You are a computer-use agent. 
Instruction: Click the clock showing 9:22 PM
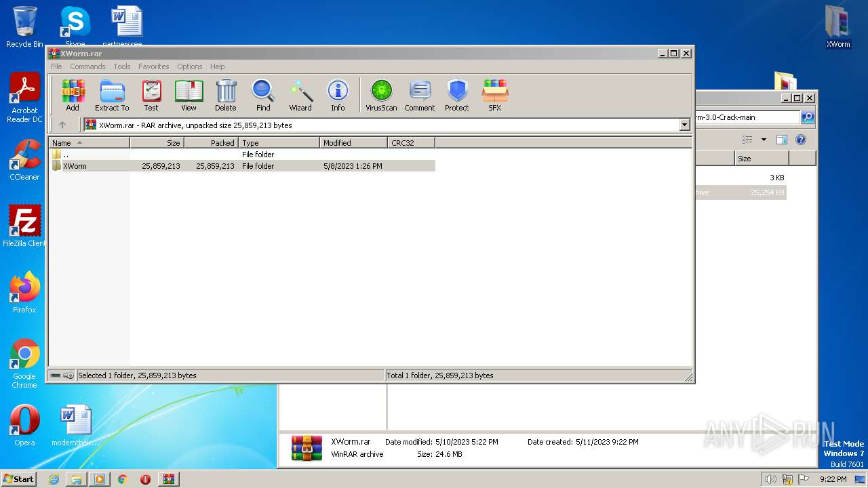click(833, 479)
